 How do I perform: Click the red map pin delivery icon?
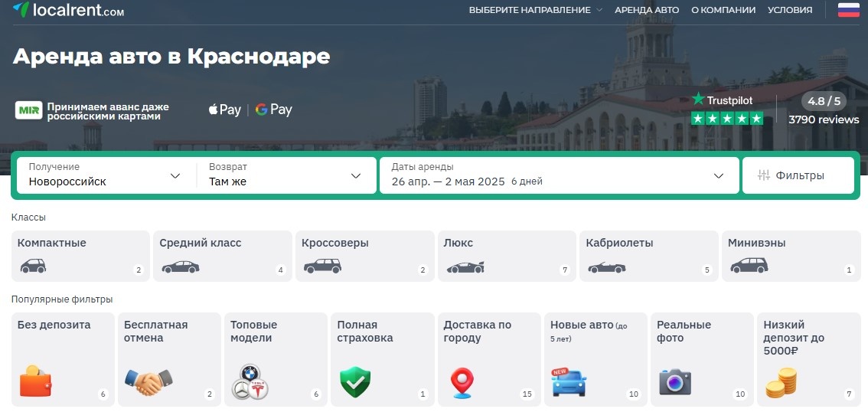(x=462, y=383)
